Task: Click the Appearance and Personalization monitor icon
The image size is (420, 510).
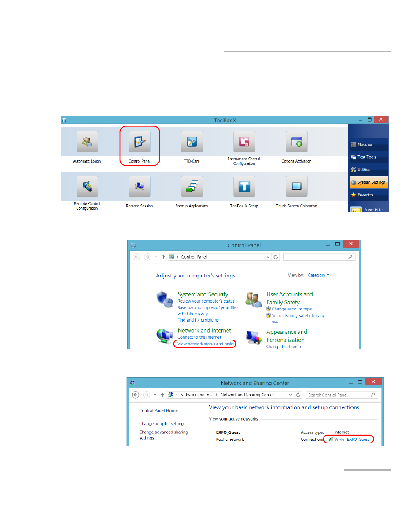Action: pos(254,338)
